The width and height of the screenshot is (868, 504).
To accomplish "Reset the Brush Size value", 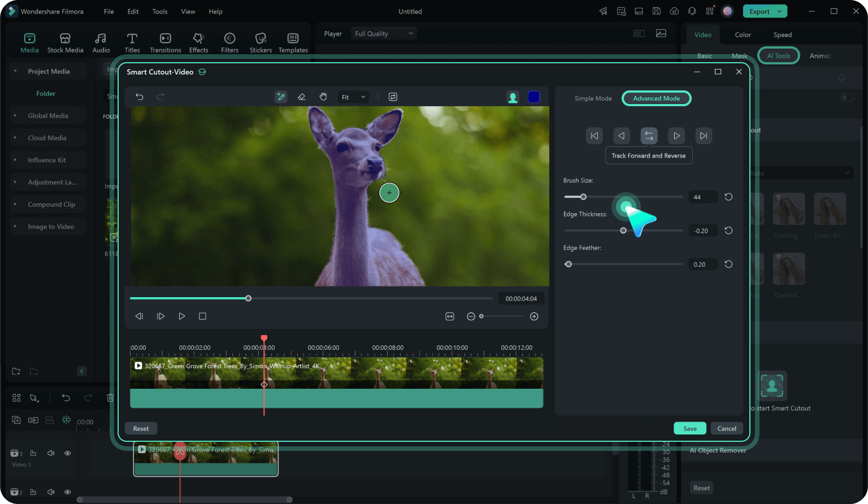I will pyautogui.click(x=729, y=197).
